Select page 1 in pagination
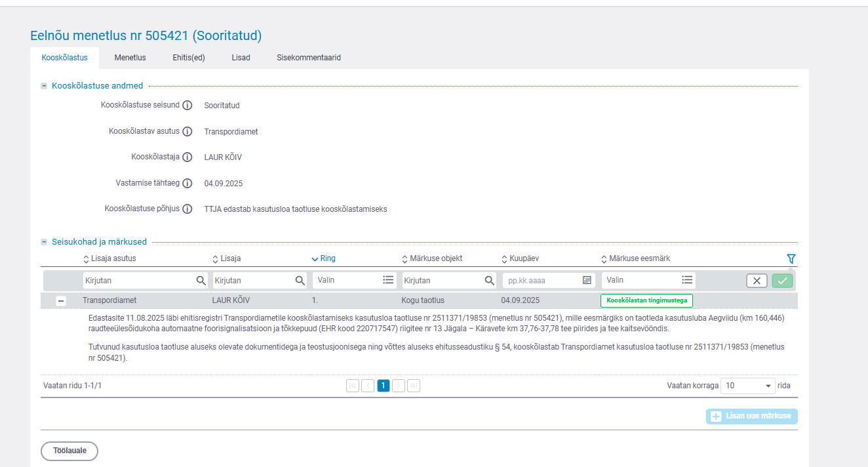 pyautogui.click(x=384, y=386)
